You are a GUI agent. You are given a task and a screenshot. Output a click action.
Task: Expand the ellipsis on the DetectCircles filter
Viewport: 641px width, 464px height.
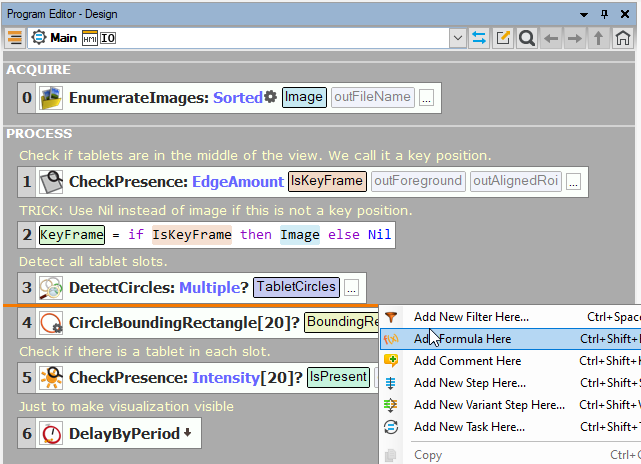352,288
